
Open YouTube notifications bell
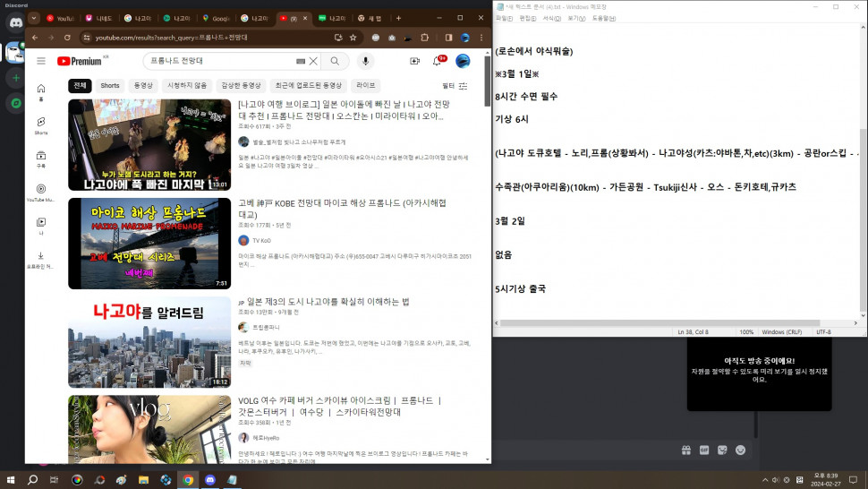tap(438, 61)
